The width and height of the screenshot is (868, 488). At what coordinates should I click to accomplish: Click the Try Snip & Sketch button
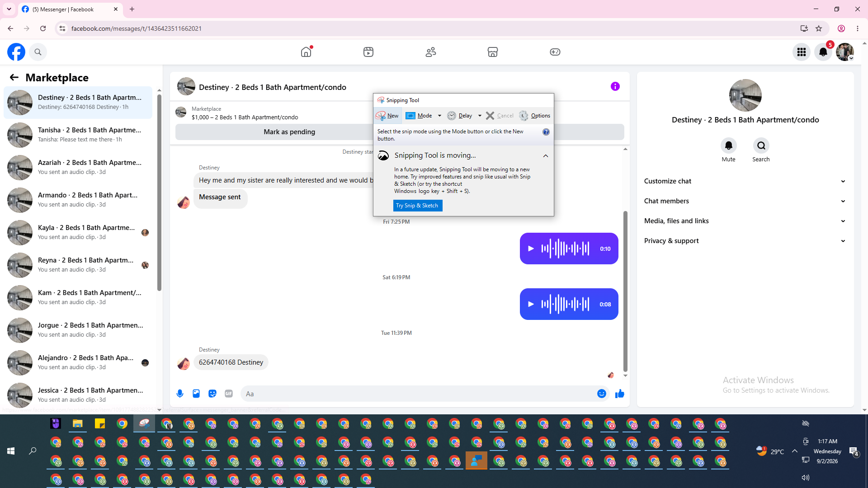click(417, 206)
